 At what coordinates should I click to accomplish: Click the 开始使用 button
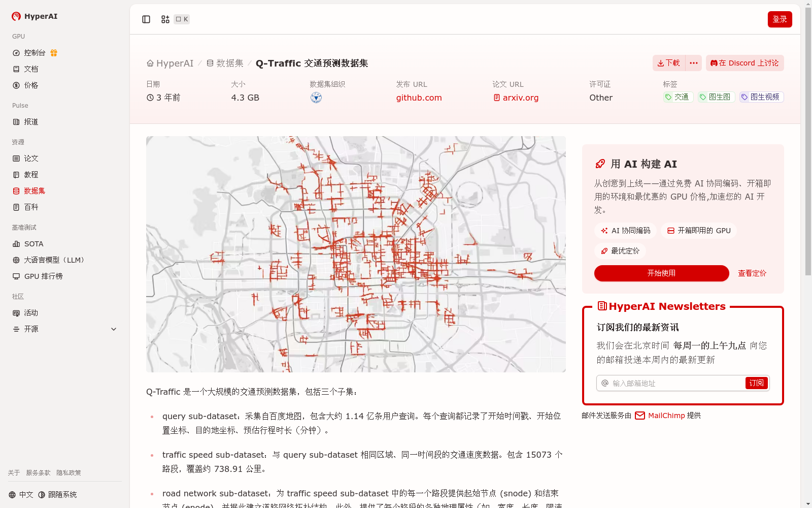[x=661, y=273]
